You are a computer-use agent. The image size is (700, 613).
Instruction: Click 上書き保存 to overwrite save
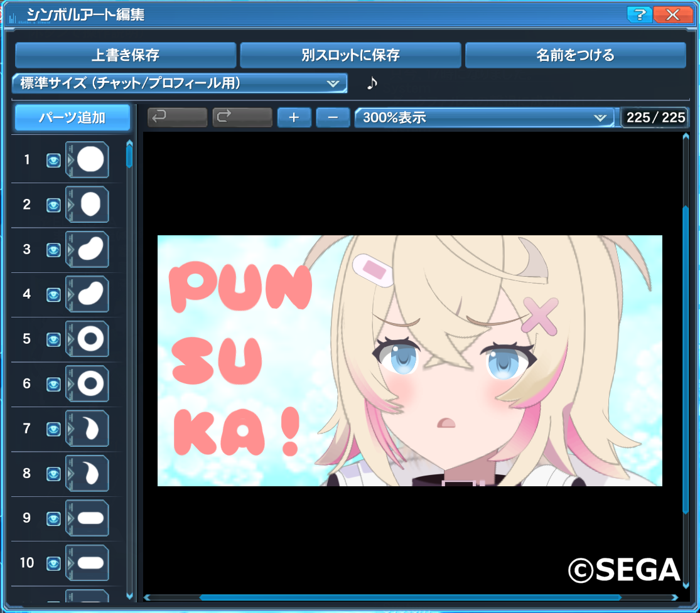click(x=126, y=55)
